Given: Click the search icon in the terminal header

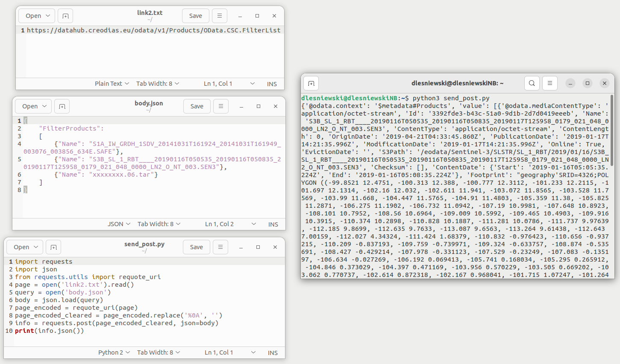Looking at the screenshot, I should pos(532,83).
